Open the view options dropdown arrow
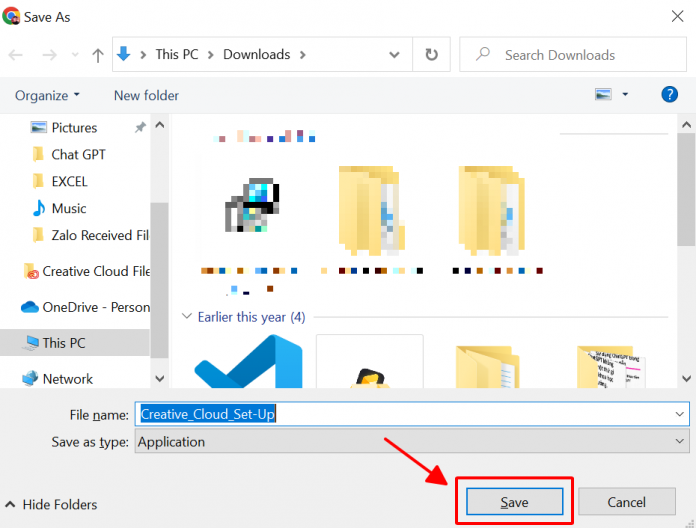The height and width of the screenshot is (528, 696). point(626,94)
